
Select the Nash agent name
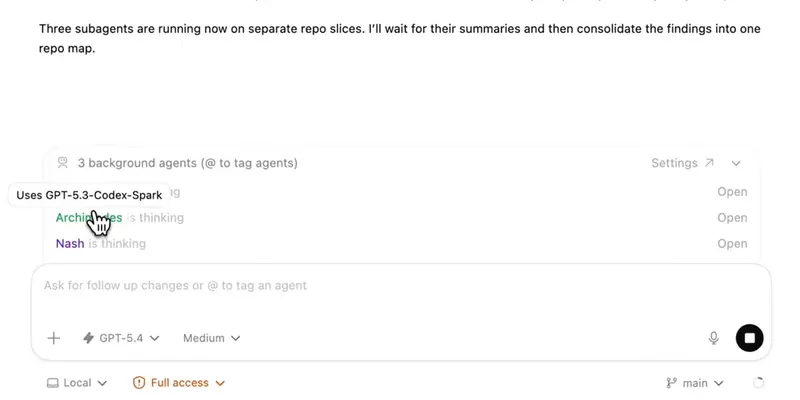[70, 244]
